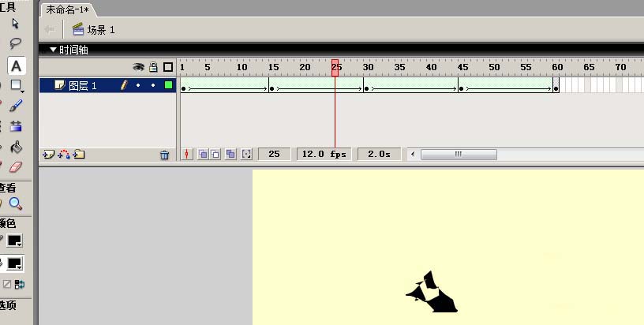
Task: Collapse the 时间轴 timeline panel
Action: [x=53, y=50]
